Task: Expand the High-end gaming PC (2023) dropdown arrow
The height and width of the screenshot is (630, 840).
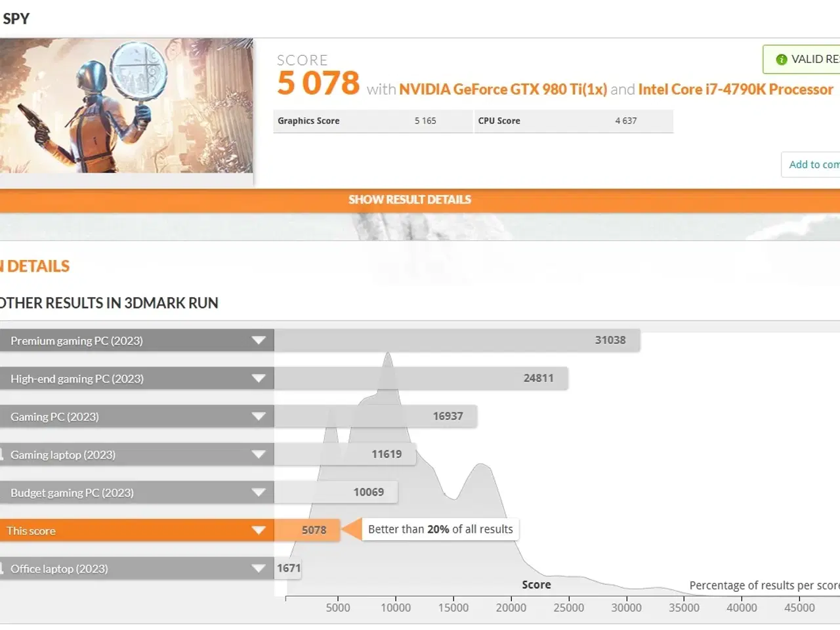Action: [x=259, y=379]
